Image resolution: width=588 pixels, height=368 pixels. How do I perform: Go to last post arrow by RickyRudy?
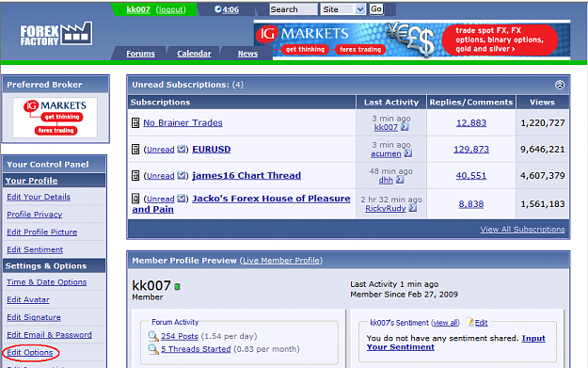click(x=412, y=208)
